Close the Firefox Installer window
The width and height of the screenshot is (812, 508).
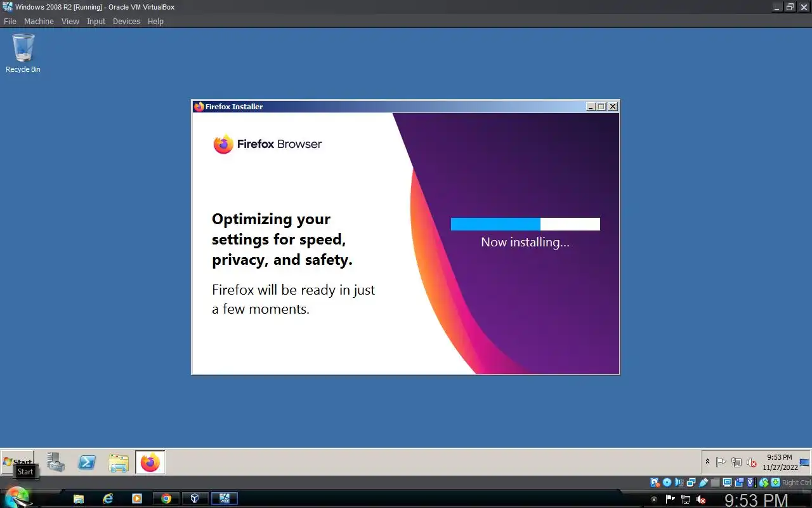tap(613, 107)
